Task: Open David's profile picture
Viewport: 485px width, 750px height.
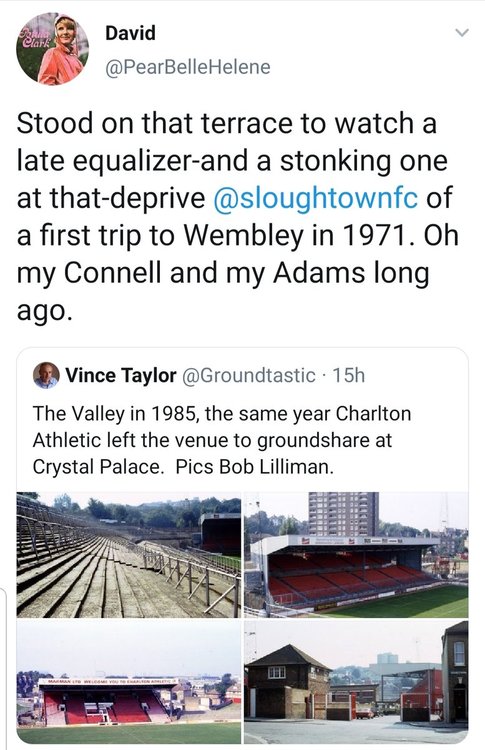Action: tap(52, 49)
